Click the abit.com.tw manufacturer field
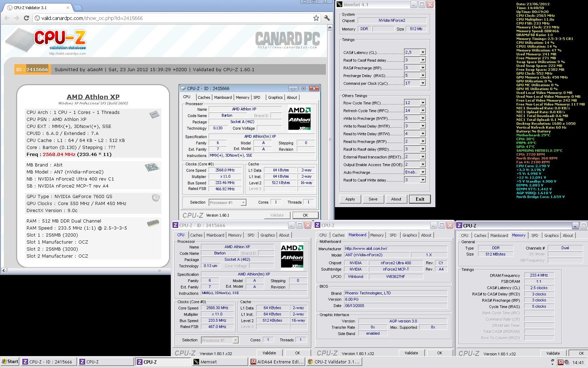The image size is (588, 368). coord(395,248)
